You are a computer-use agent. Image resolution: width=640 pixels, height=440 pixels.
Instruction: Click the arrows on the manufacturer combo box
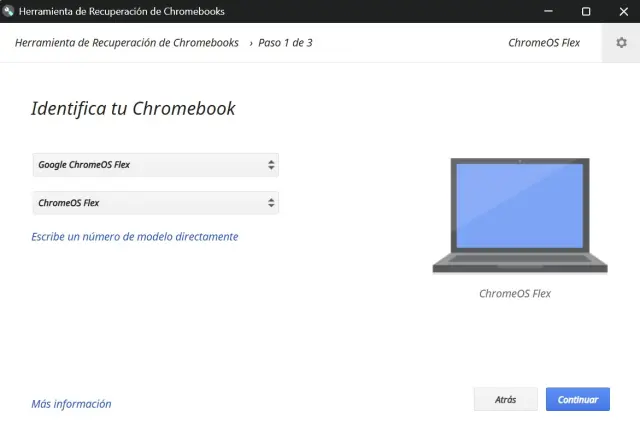tap(271, 165)
